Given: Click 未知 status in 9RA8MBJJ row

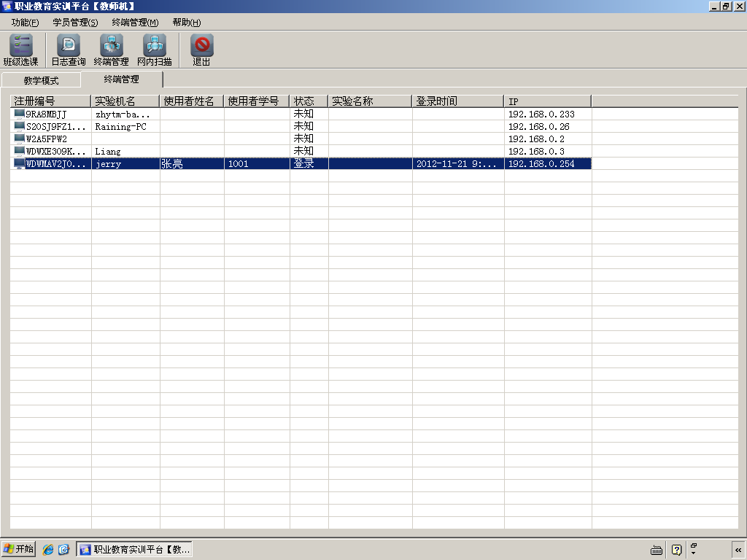Looking at the screenshot, I should (x=303, y=114).
